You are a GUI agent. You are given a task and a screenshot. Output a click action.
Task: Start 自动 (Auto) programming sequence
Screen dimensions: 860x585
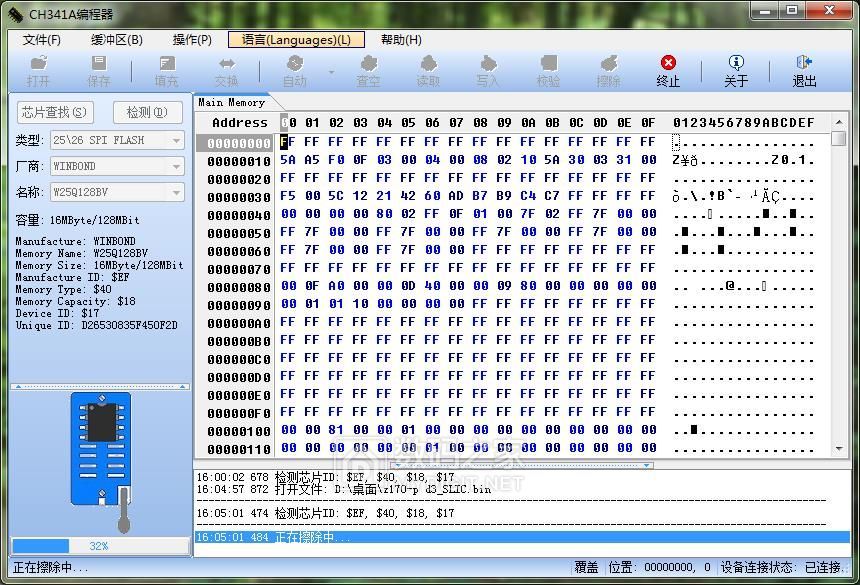tap(293, 70)
